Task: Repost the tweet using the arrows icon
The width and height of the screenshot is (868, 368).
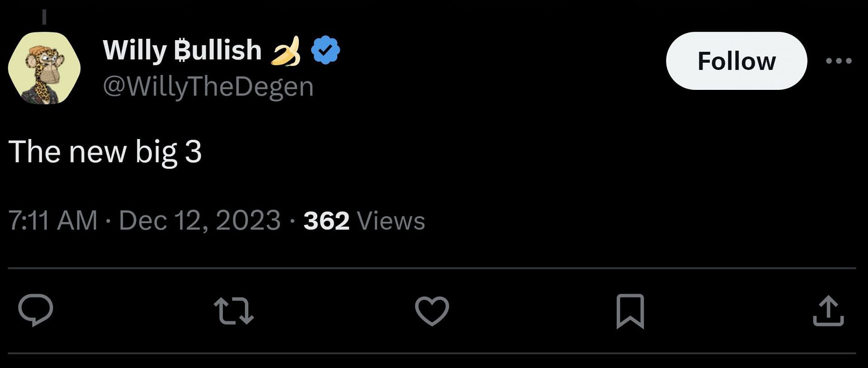Action: [234, 311]
